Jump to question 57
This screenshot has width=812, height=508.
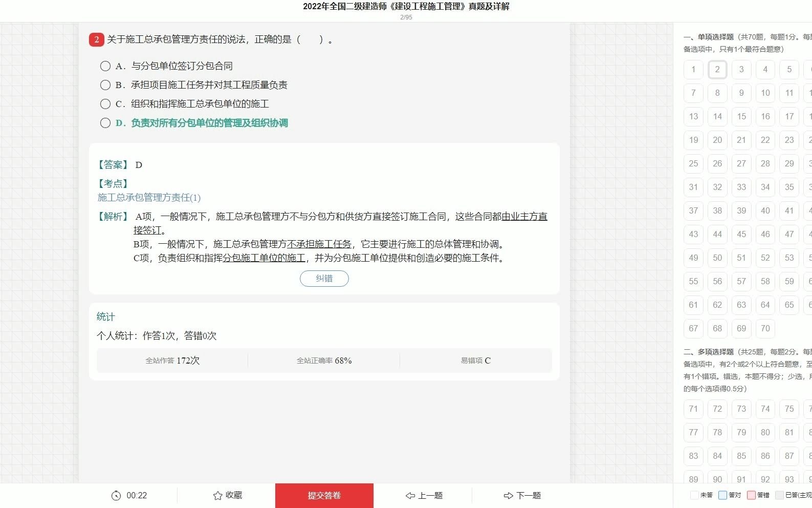741,282
